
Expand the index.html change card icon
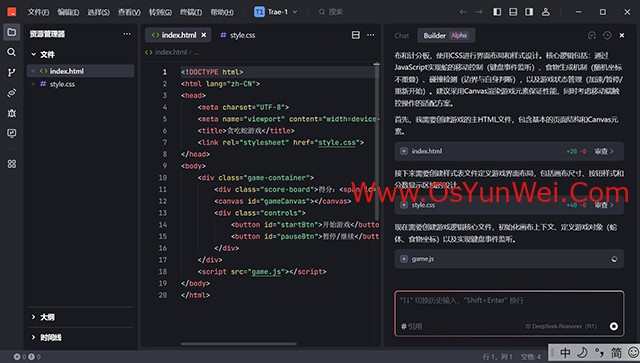click(x=404, y=151)
